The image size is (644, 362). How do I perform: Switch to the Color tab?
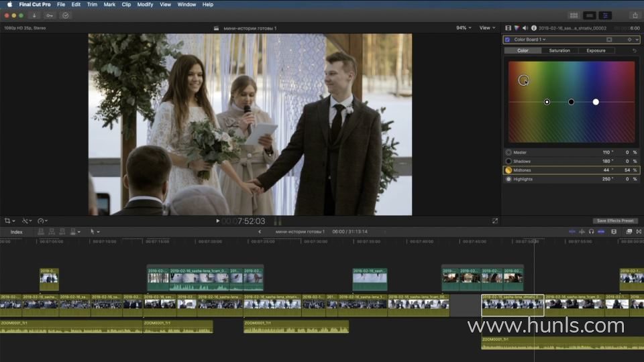[523, 50]
